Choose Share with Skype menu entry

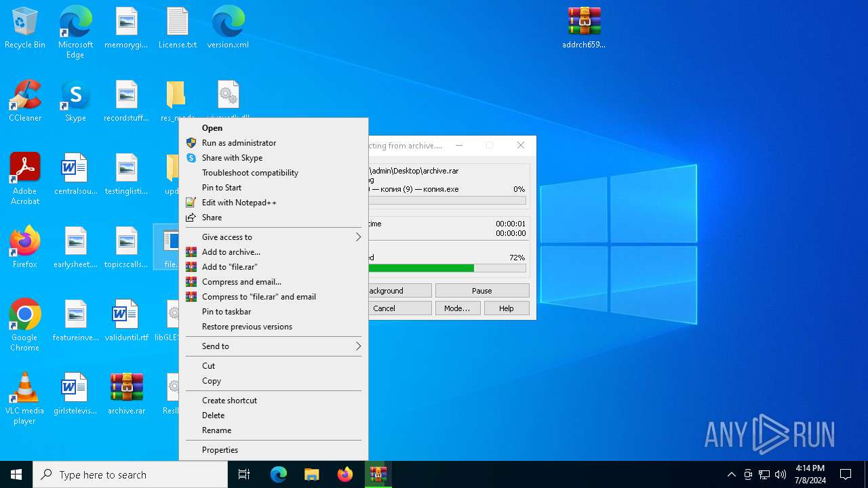coord(273,158)
